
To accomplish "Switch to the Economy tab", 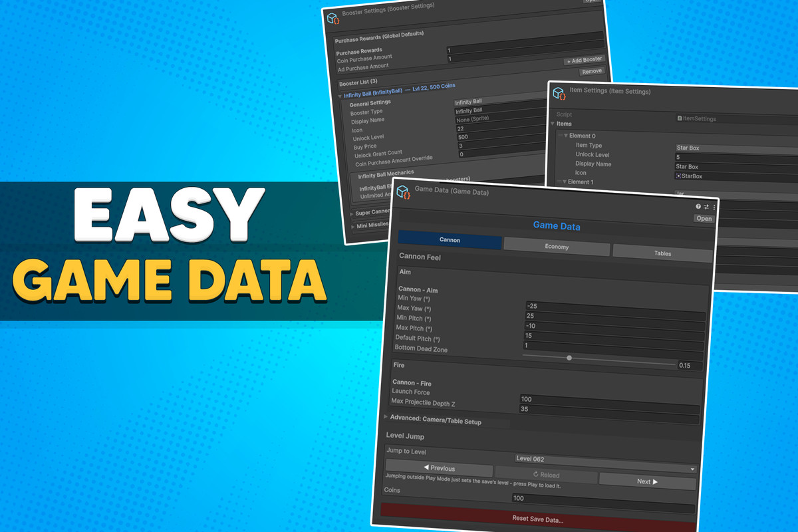I will point(557,247).
